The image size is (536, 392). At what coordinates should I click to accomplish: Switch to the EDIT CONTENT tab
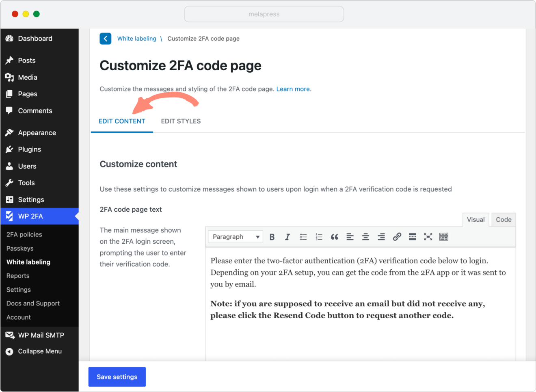click(122, 121)
